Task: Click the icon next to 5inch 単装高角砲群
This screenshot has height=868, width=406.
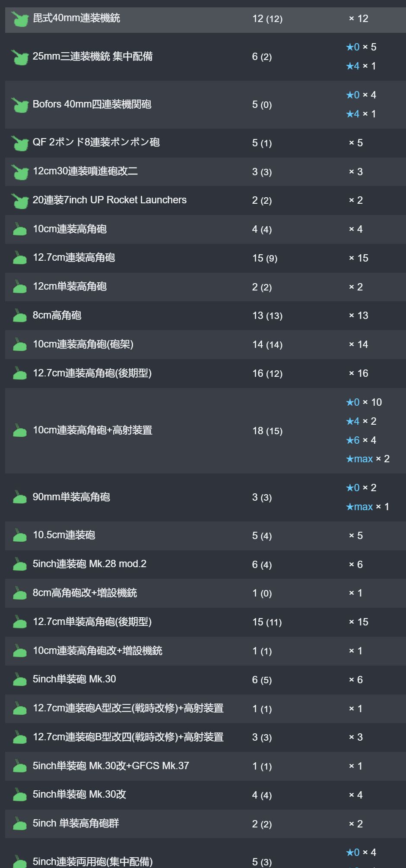Action: tap(19, 824)
